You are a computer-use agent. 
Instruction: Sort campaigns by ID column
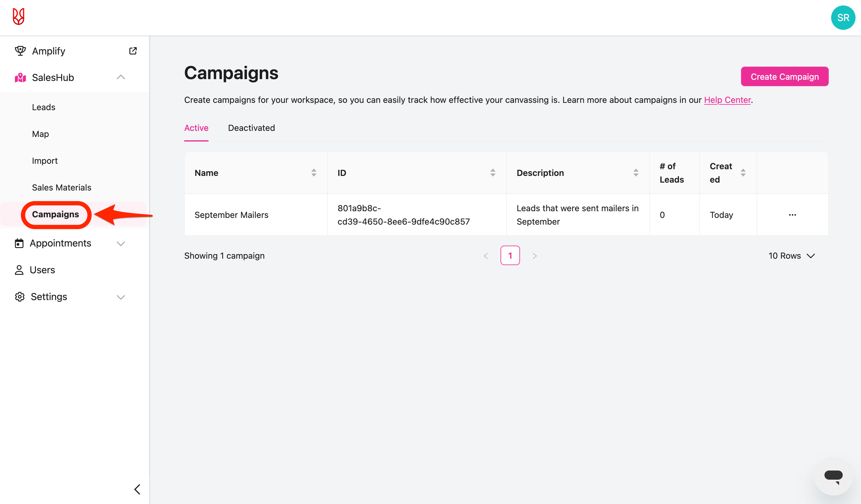point(493,173)
